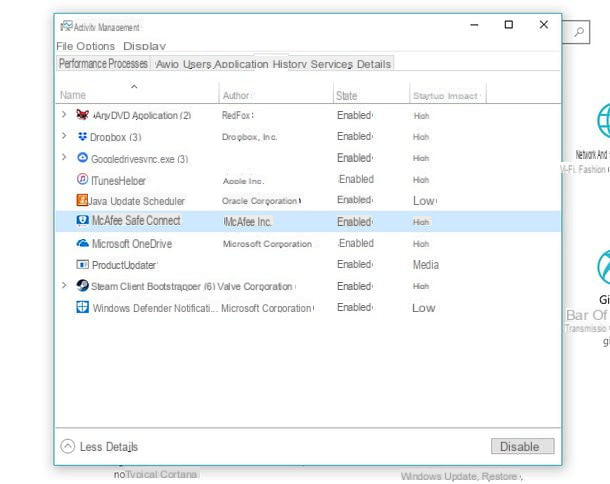Maximize the Activity Management window
The height and width of the screenshot is (484, 610).
tap(508, 25)
